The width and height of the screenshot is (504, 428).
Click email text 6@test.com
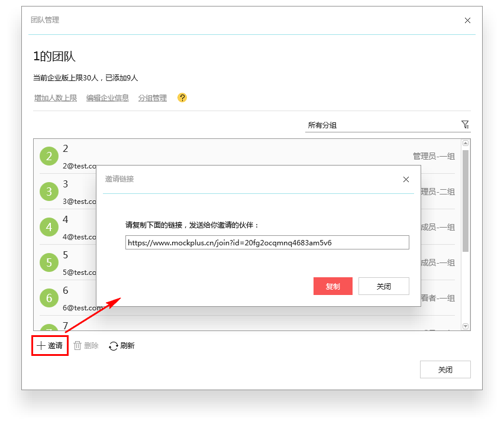click(x=83, y=308)
